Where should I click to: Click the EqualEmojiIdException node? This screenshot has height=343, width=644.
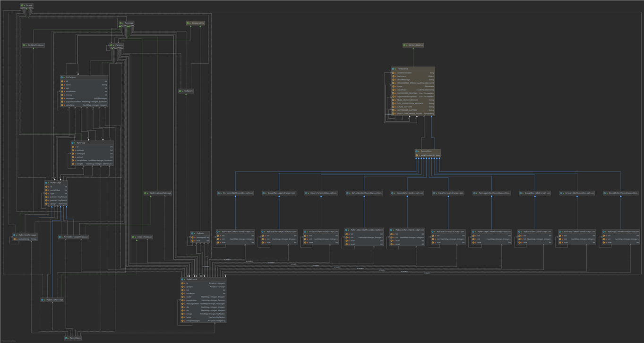click(x=535, y=193)
